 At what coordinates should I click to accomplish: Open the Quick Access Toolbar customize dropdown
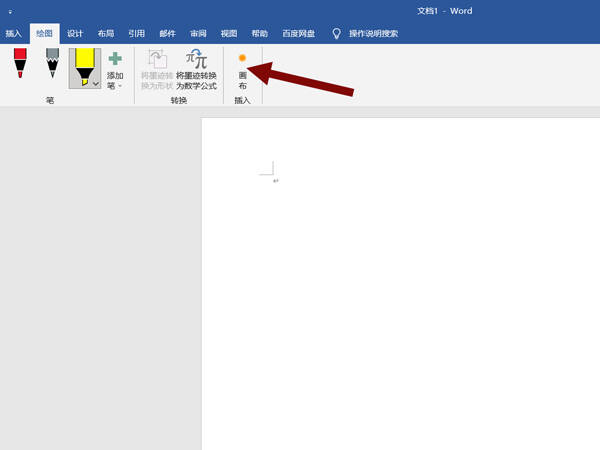point(10,12)
